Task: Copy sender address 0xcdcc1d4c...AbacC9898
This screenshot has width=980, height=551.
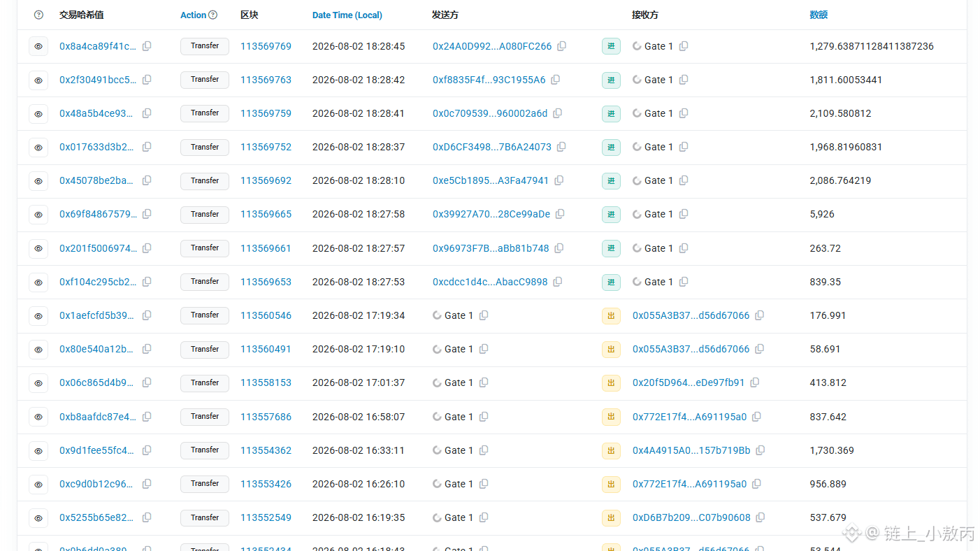Action: tap(557, 282)
